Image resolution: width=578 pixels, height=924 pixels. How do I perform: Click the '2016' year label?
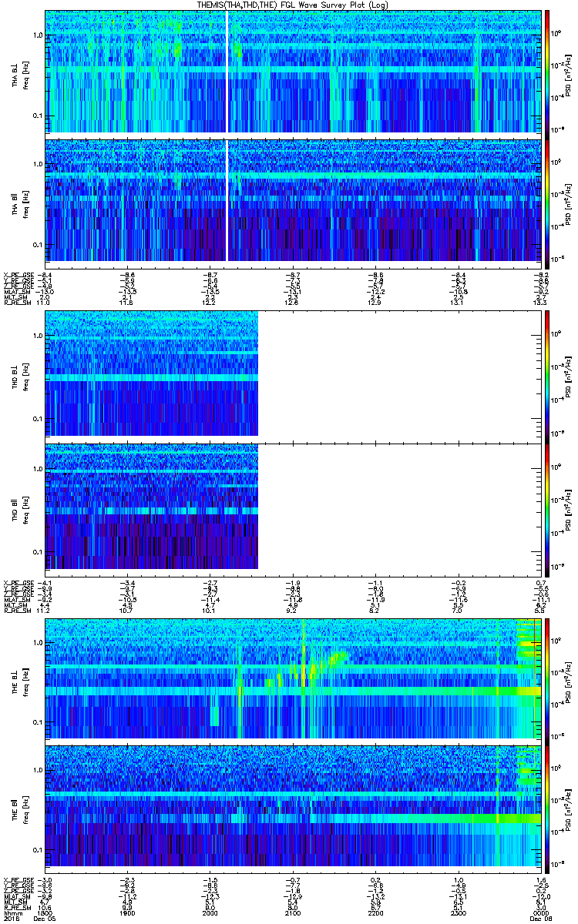pyautogui.click(x=10, y=919)
